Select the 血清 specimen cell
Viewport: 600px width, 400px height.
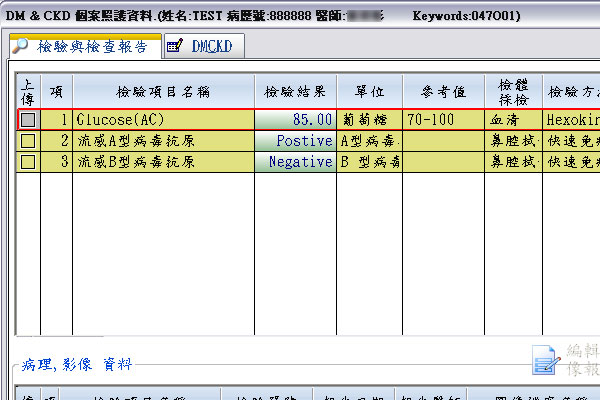pyautogui.click(x=513, y=119)
